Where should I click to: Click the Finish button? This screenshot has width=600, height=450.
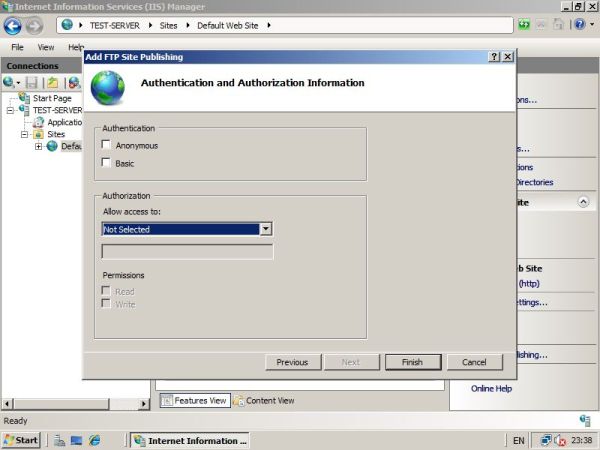(x=412, y=362)
